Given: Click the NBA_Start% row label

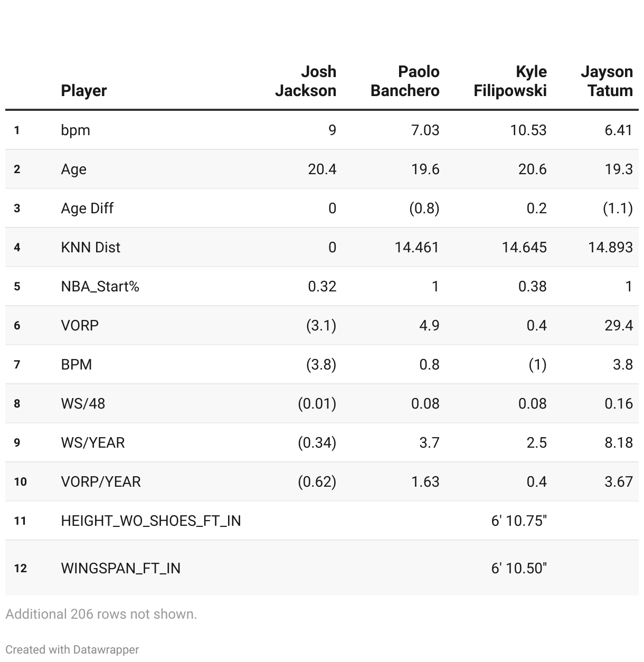Looking at the screenshot, I should click(100, 287).
